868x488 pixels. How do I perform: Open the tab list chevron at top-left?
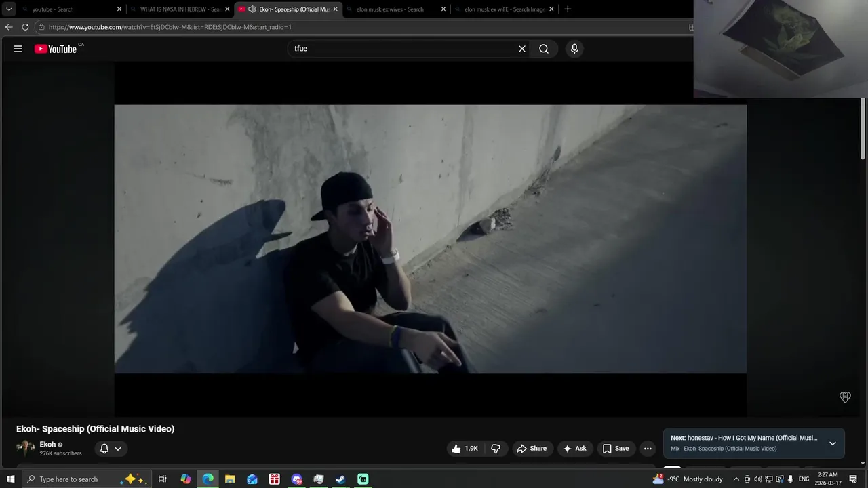[9, 9]
